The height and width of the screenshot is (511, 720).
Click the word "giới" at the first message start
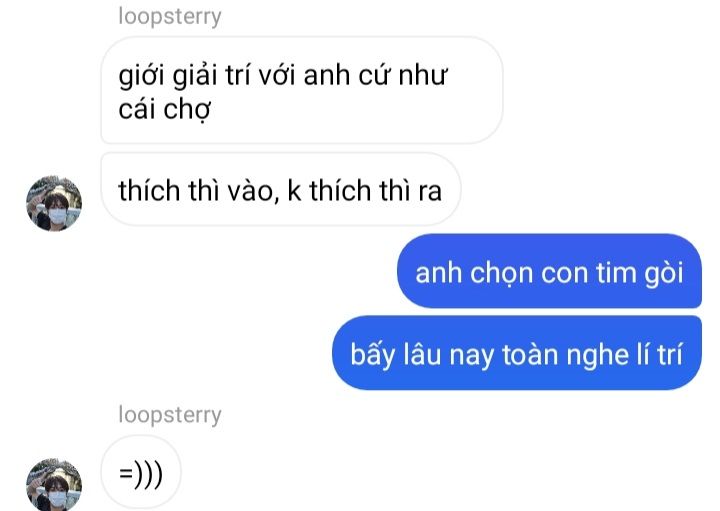pyautogui.click(x=141, y=75)
